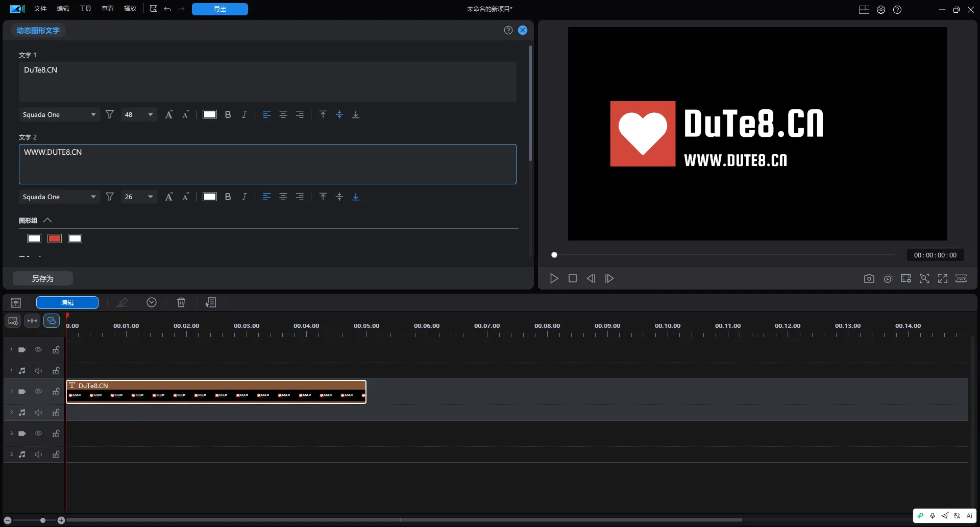The height and width of the screenshot is (527, 980).
Task: Open the 工具 menu
Action: click(85, 9)
